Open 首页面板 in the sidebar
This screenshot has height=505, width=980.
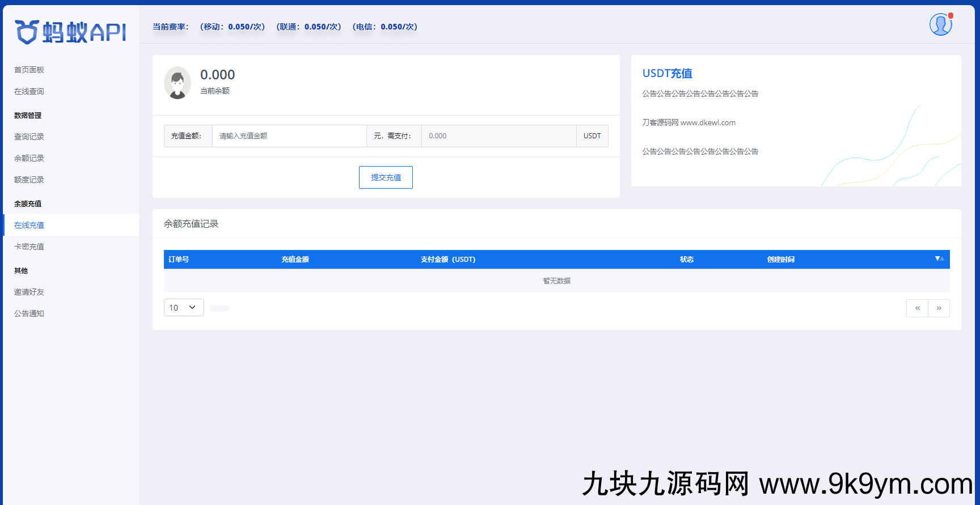[x=29, y=70]
